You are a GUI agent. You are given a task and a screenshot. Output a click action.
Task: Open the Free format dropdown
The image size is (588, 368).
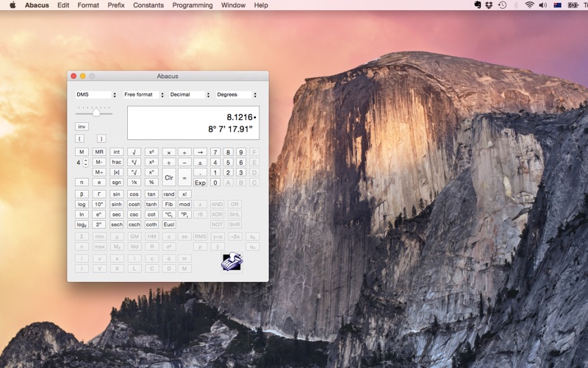pyautogui.click(x=144, y=95)
